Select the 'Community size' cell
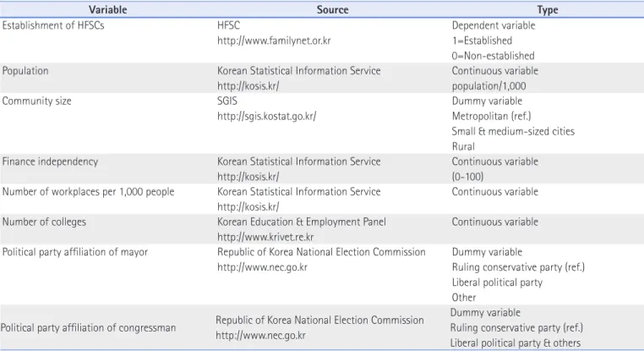Viewport: 644px width, 351px height. (x=36, y=101)
